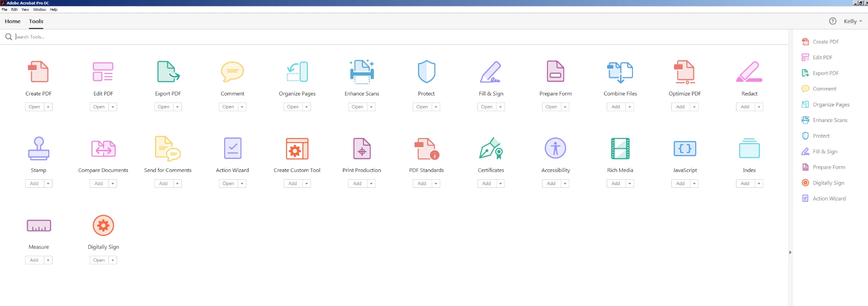Select the Print Production icon
This screenshot has width=868, height=306.
[362, 148]
